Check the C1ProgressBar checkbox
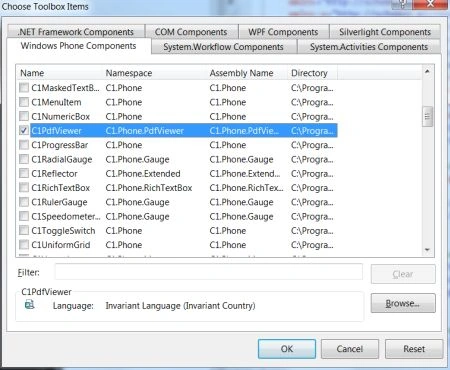 click(x=24, y=145)
